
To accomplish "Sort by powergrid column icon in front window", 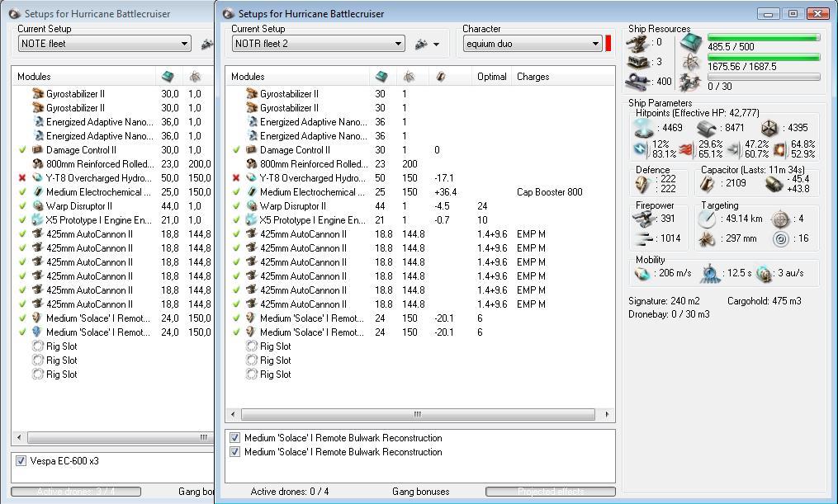I will pos(410,77).
